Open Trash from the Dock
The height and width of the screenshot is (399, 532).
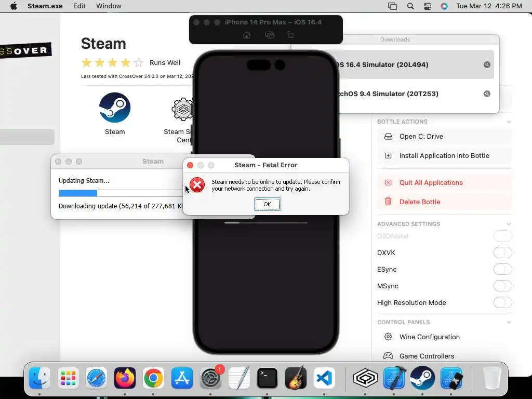tap(491, 378)
